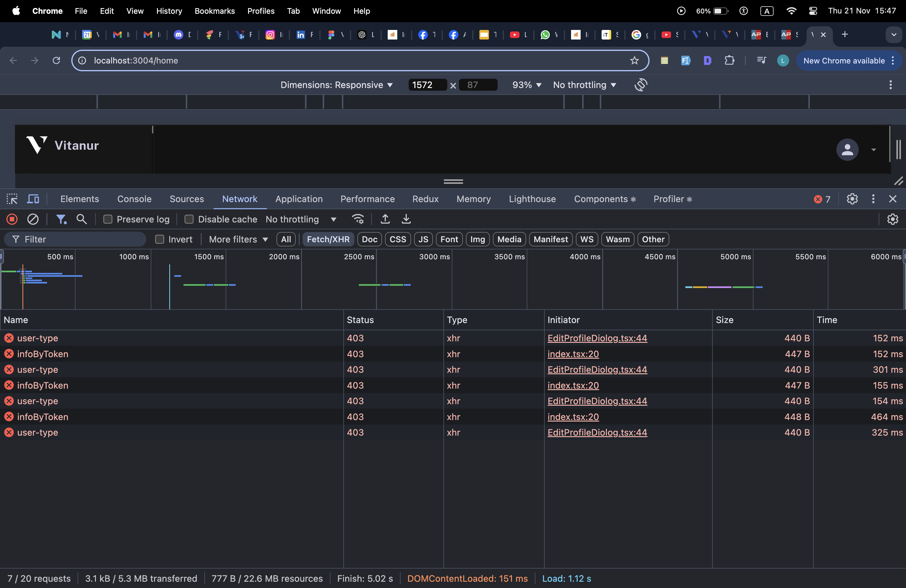Toggle the JS filter
This screenshot has width=906, height=588.
point(423,239)
